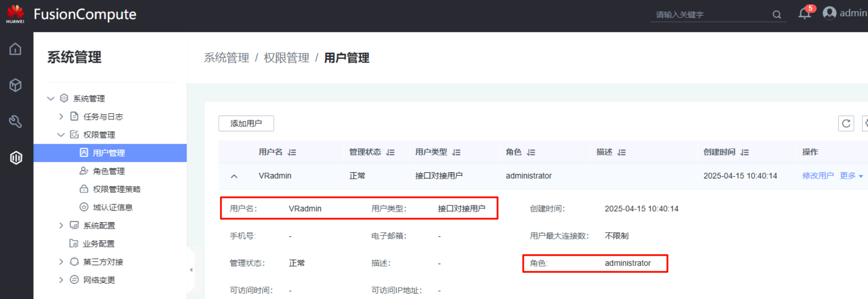
Task: Open the resource pool cube icon
Action: 15,85
